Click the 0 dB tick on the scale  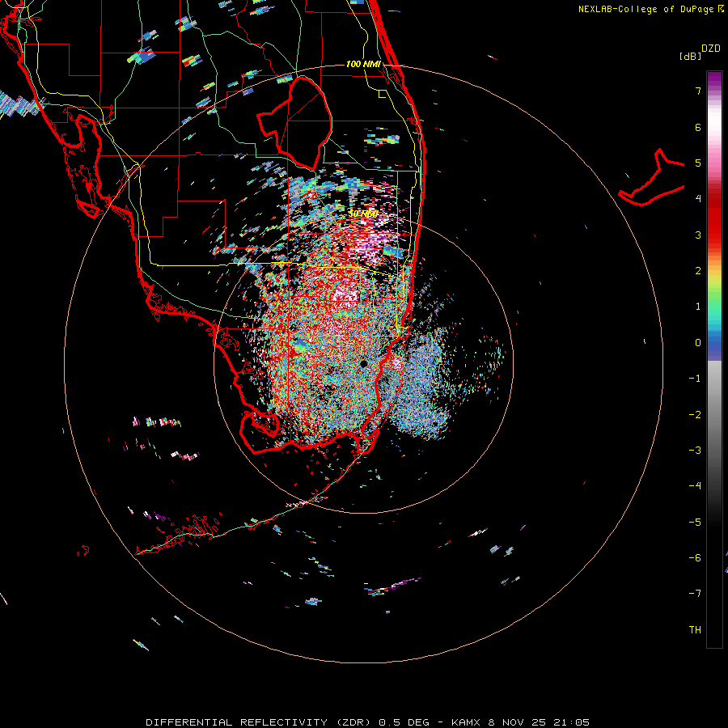click(698, 343)
